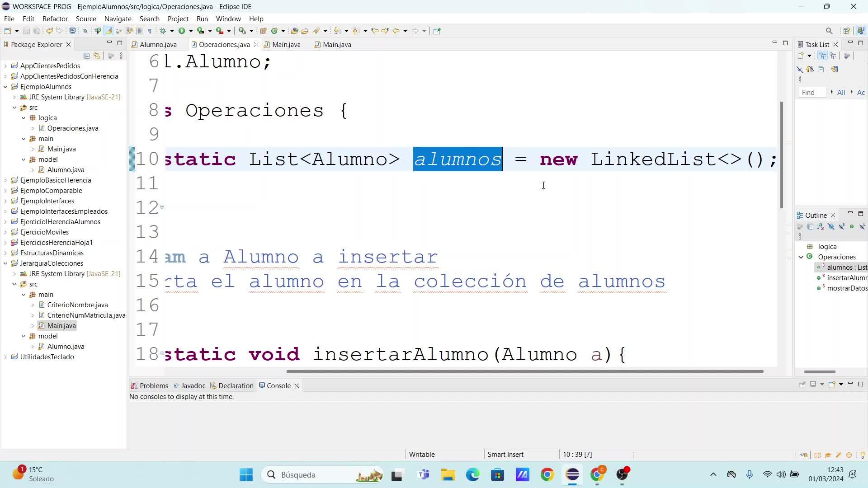Image resolution: width=868 pixels, height=488 pixels.
Task: Open the Run button dropdown arrow
Action: pos(191,31)
